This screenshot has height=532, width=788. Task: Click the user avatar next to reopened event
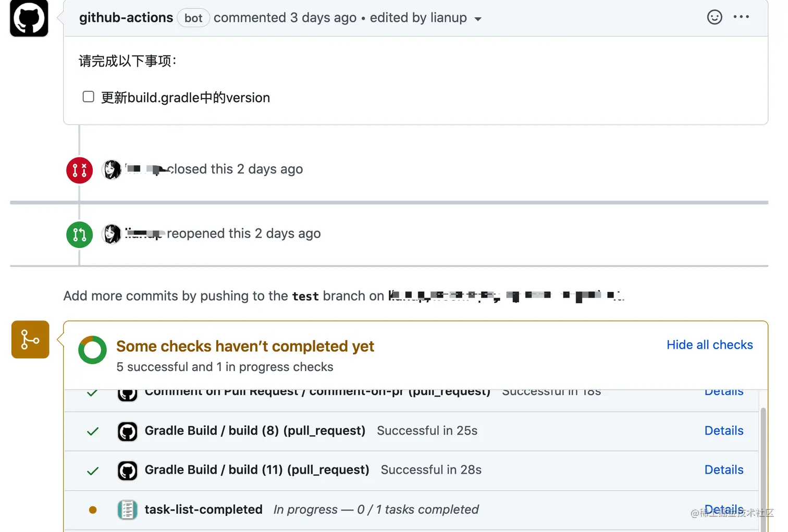[111, 234]
